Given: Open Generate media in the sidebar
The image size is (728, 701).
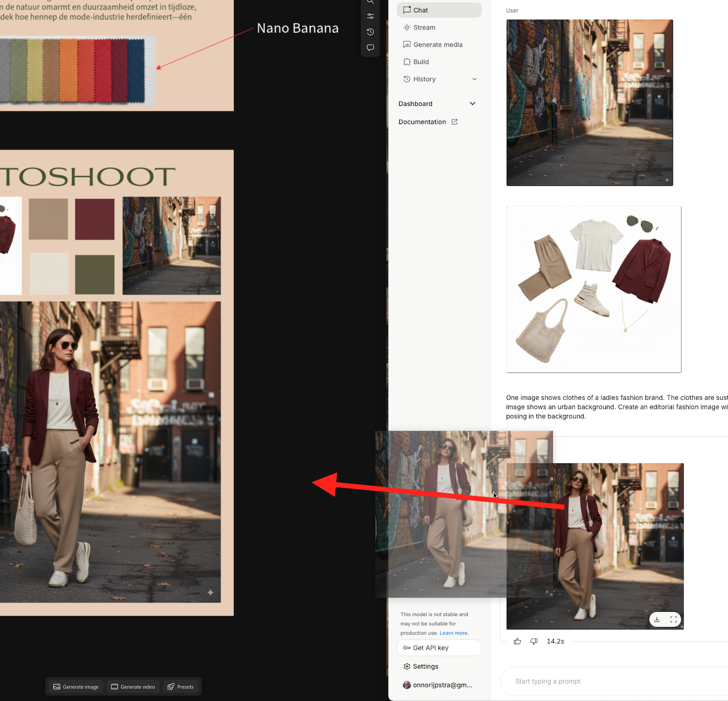Looking at the screenshot, I should click(x=437, y=45).
